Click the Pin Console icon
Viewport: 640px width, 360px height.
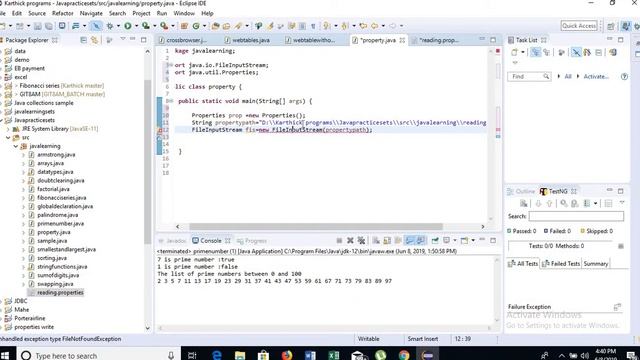pyautogui.click(x=435, y=240)
